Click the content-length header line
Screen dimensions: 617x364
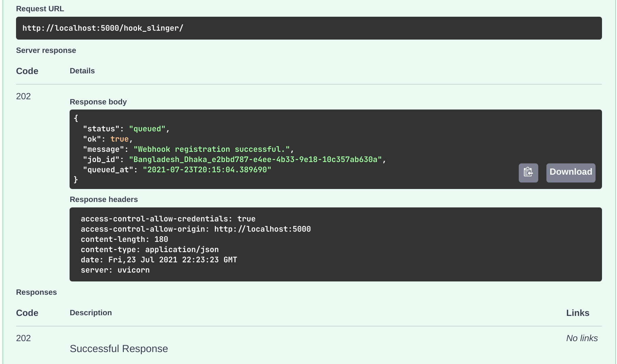(124, 239)
